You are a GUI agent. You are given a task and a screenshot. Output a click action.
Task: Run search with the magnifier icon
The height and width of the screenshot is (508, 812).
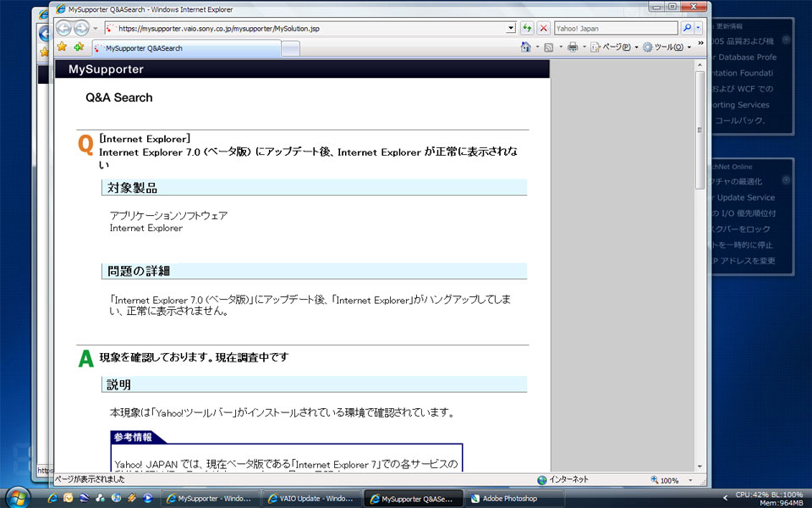click(x=687, y=28)
